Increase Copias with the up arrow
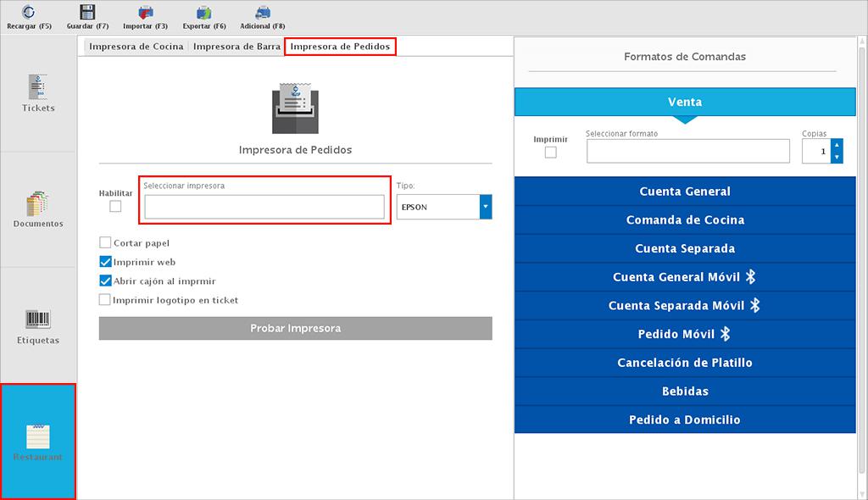This screenshot has height=500, width=868. pyautogui.click(x=837, y=145)
